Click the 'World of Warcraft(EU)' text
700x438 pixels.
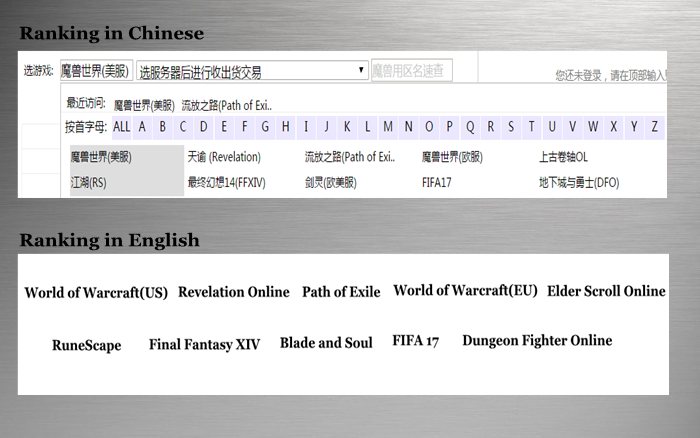click(x=465, y=291)
